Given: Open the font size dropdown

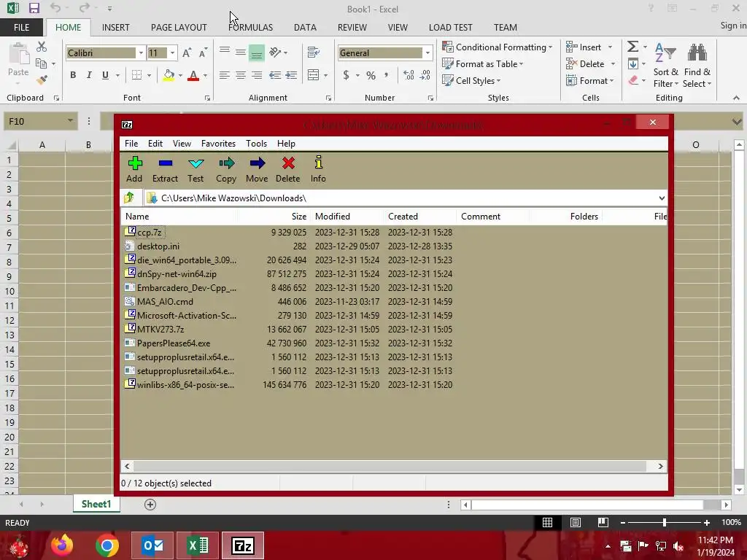Looking at the screenshot, I should pyautogui.click(x=172, y=52).
